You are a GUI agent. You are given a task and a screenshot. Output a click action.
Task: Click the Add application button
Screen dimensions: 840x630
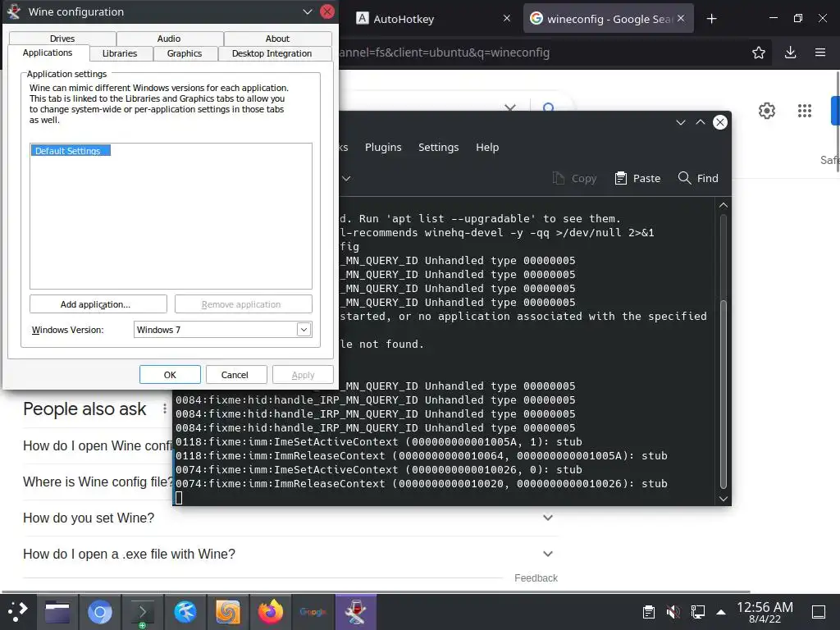pyautogui.click(x=98, y=304)
